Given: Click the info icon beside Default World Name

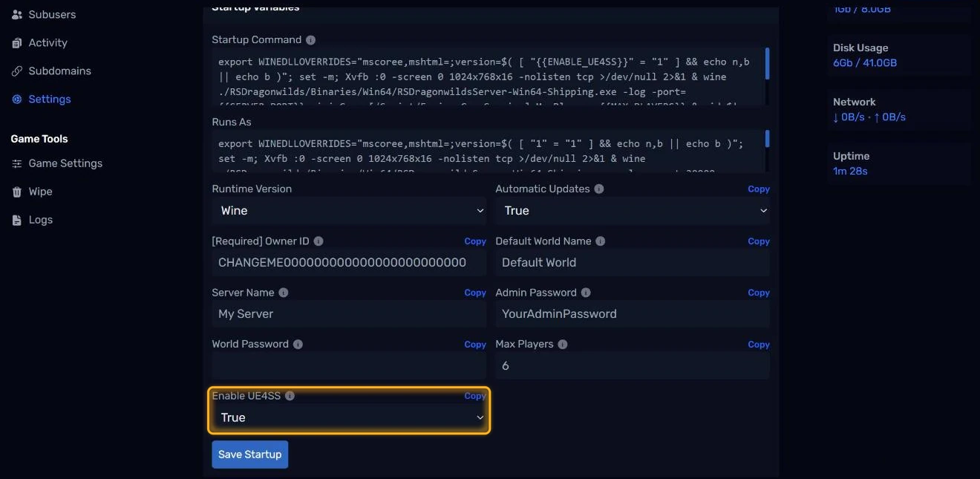Looking at the screenshot, I should (x=600, y=241).
